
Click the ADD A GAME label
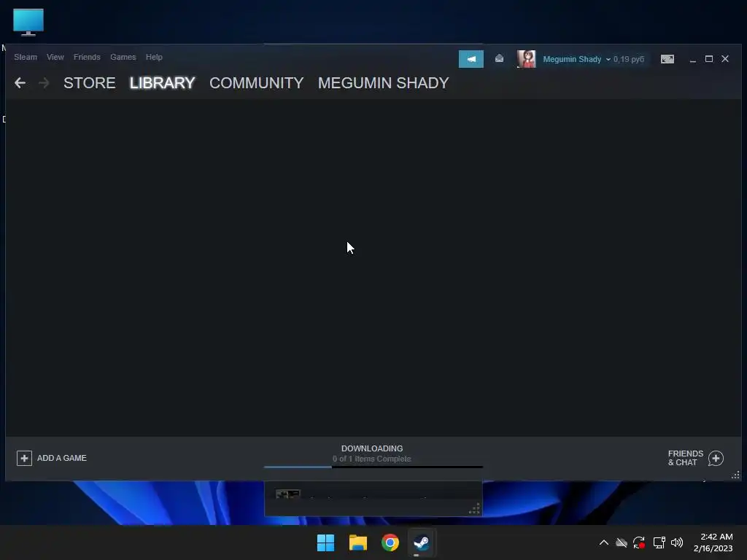(x=62, y=458)
